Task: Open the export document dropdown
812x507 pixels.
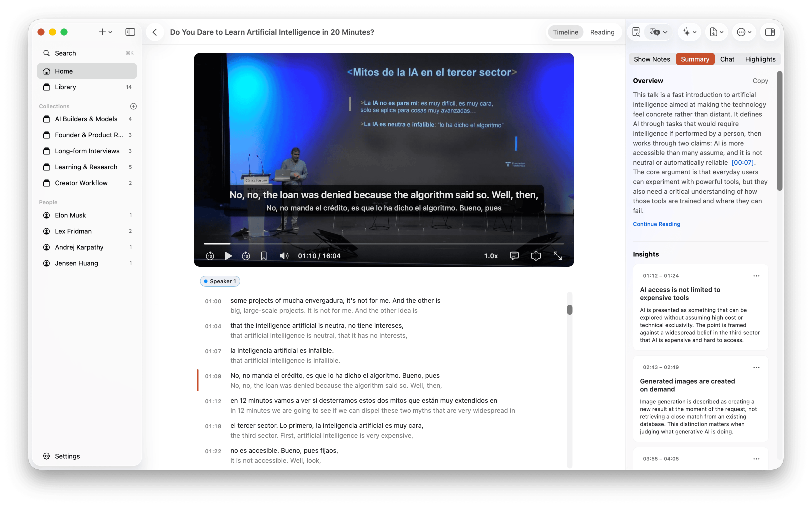Action: click(716, 32)
